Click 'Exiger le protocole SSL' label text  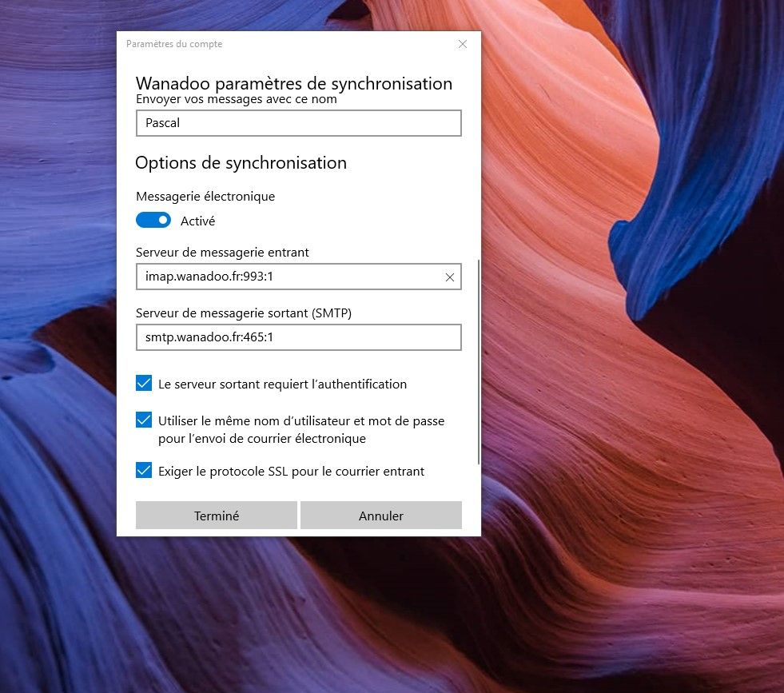[x=291, y=471]
